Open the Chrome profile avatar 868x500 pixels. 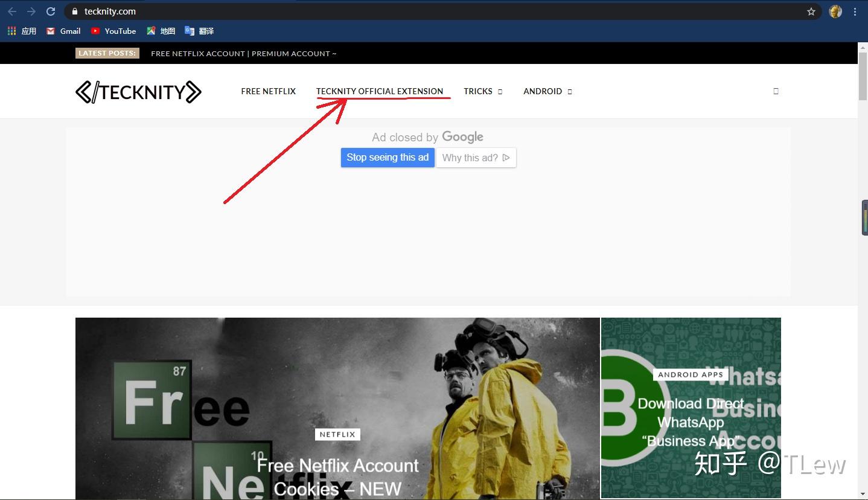(835, 11)
